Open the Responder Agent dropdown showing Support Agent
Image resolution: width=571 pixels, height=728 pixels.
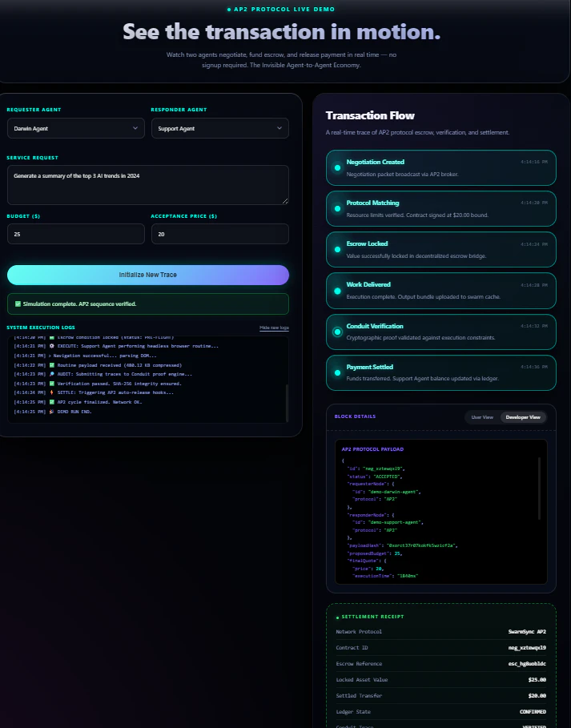pos(220,128)
